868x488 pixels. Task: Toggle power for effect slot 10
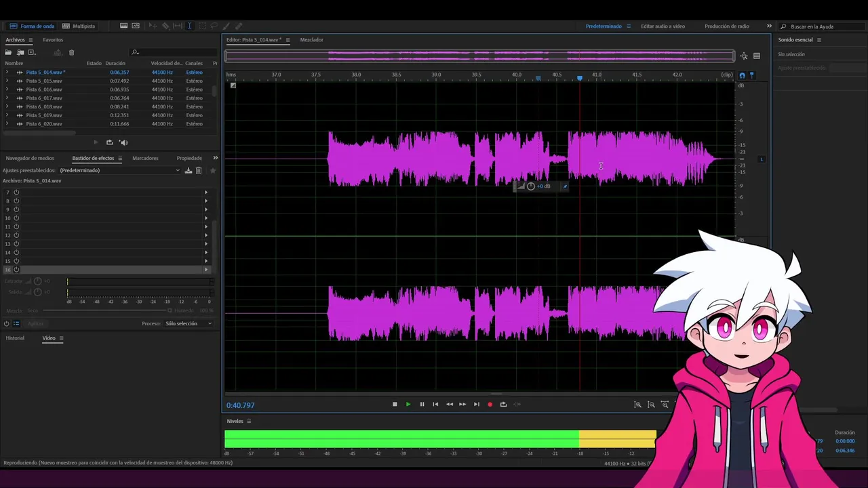16,218
